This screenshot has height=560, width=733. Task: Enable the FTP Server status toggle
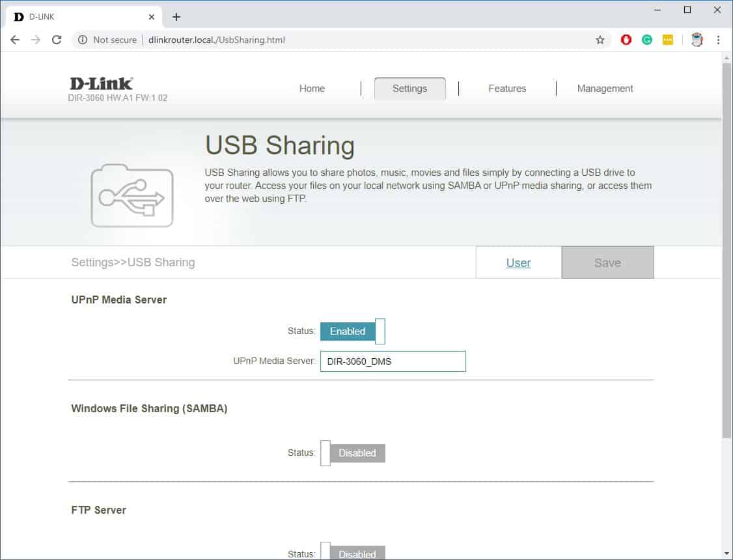(x=352, y=553)
